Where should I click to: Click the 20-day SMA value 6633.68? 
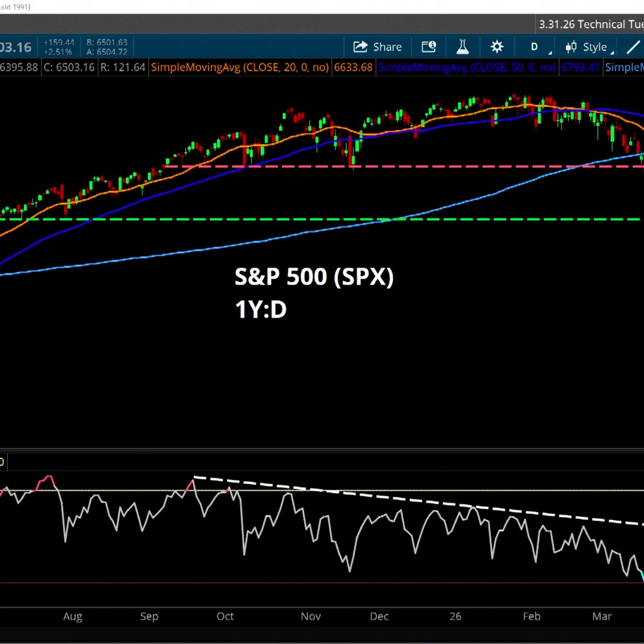[353, 67]
